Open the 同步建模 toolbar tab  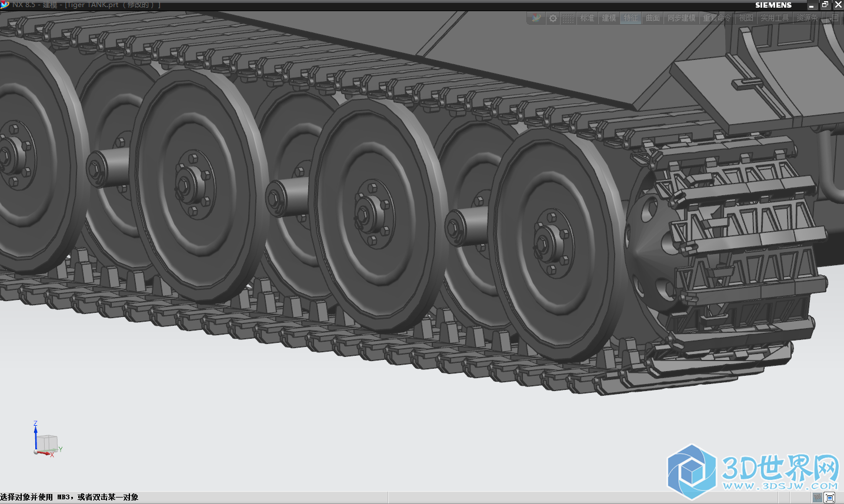click(682, 18)
